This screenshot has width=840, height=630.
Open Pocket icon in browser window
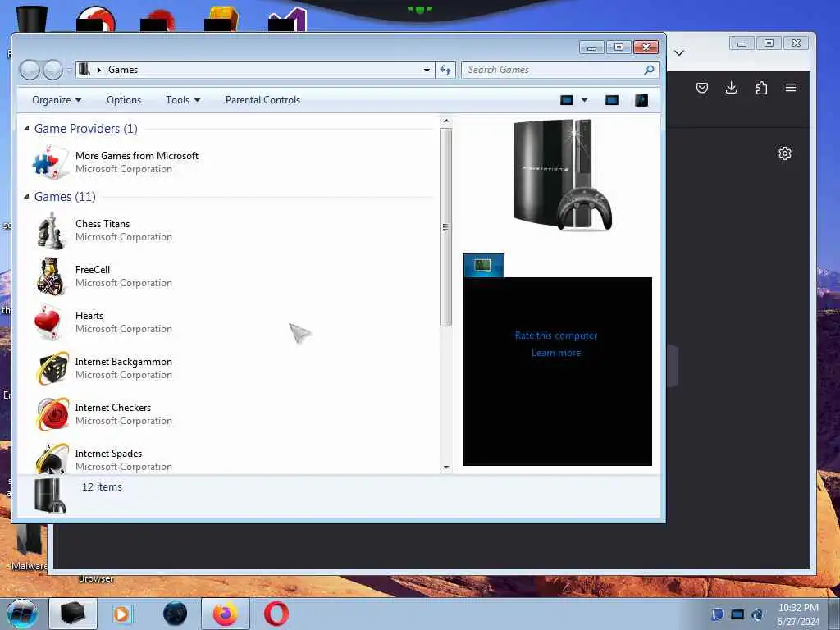[702, 88]
